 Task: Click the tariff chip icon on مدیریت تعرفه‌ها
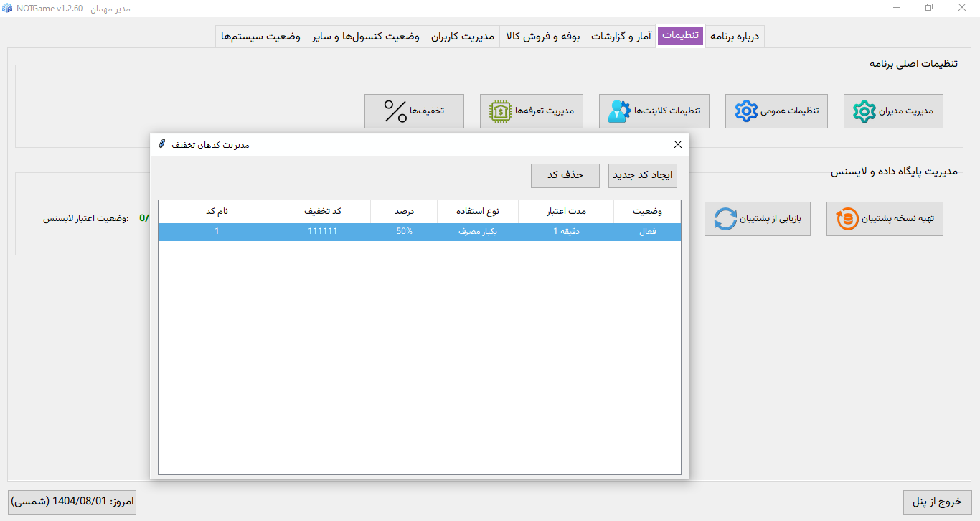pyautogui.click(x=500, y=111)
